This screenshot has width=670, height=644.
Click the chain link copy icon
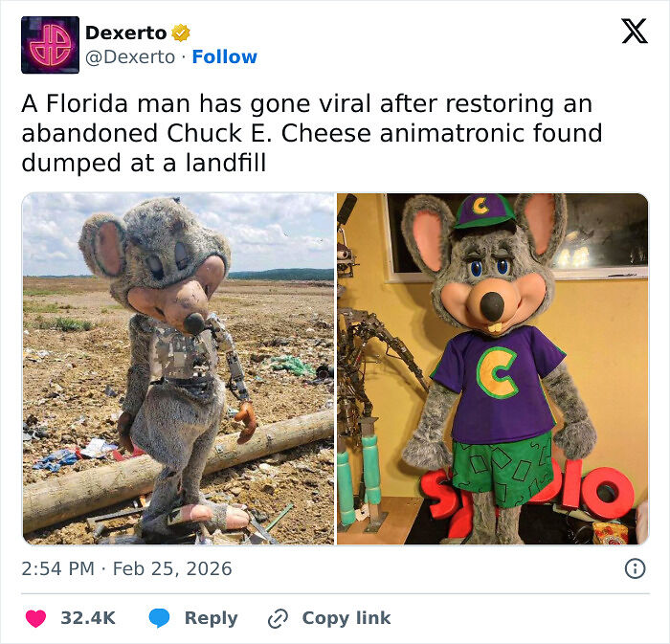click(279, 618)
